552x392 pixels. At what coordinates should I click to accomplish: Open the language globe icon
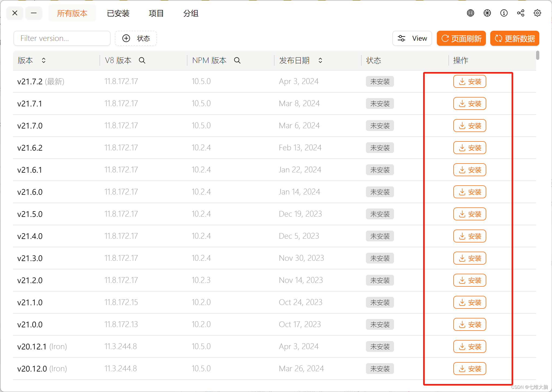tap(471, 13)
